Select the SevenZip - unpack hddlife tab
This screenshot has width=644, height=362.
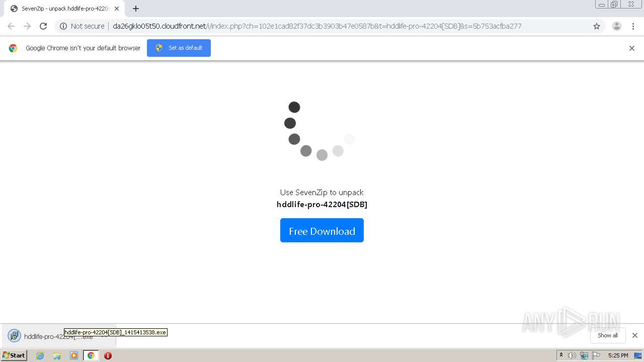[64, 9]
